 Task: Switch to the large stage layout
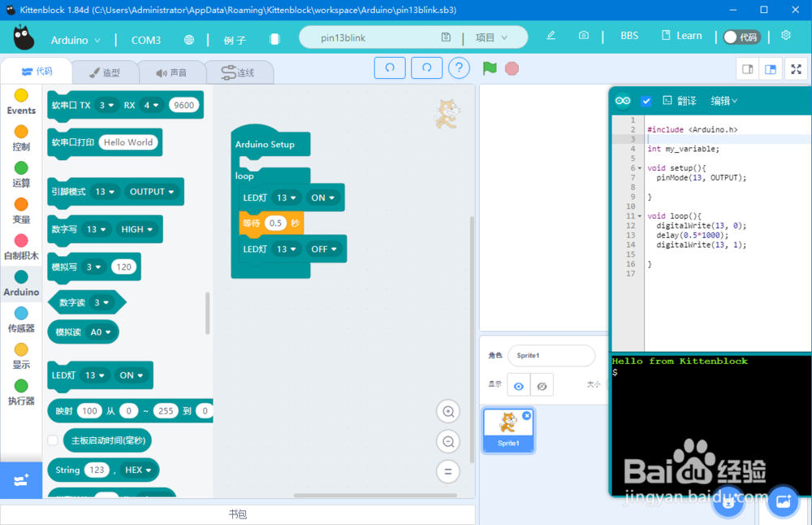(771, 69)
